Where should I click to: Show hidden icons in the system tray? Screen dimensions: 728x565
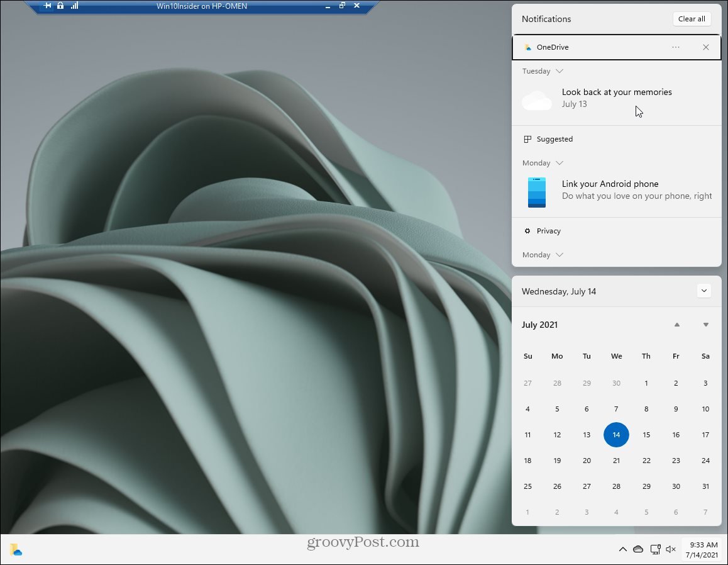622,549
